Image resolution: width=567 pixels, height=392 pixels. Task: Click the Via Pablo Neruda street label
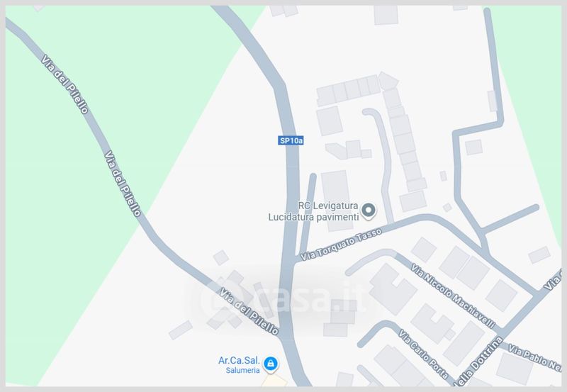(x=534, y=357)
